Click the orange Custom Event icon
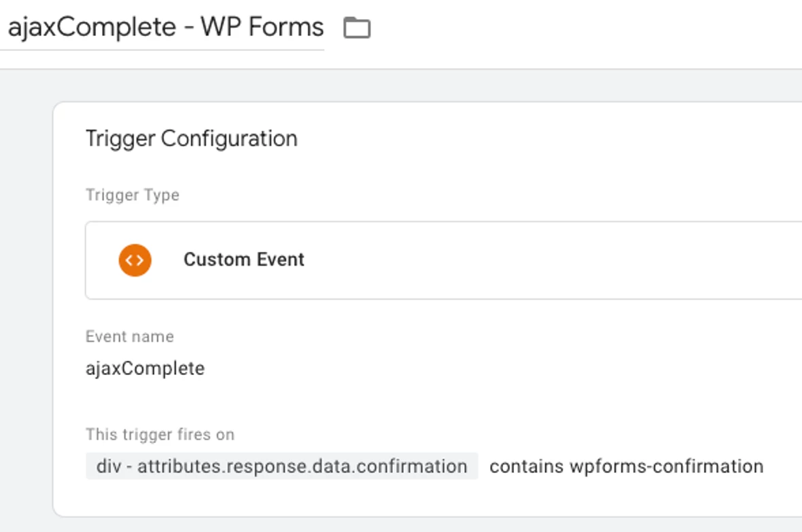Screen dimensions: 802x532 point(135,260)
